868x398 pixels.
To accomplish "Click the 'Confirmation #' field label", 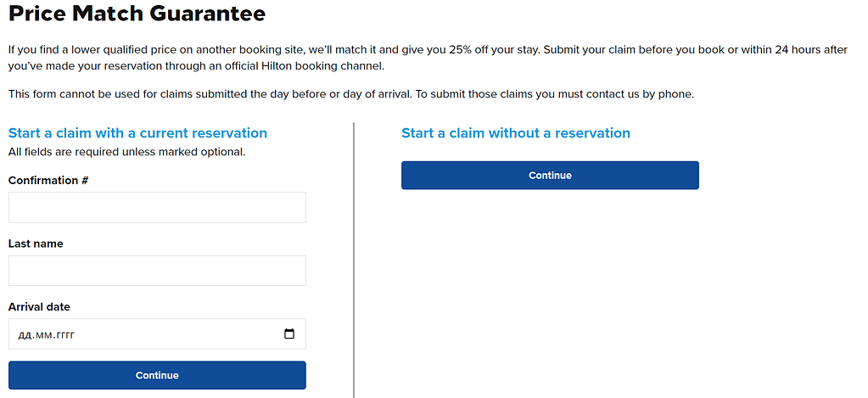I will pyautogui.click(x=48, y=181).
